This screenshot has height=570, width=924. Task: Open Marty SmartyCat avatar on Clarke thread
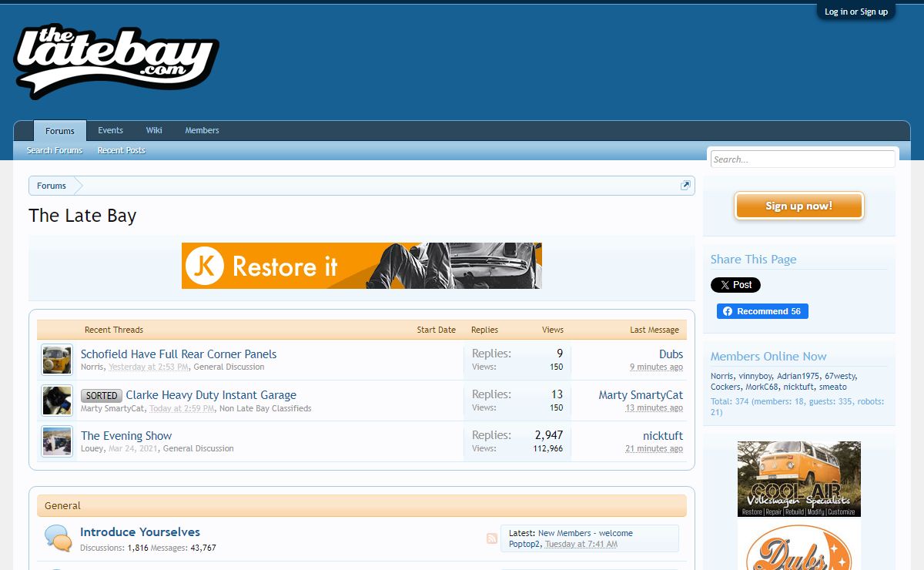coord(57,401)
